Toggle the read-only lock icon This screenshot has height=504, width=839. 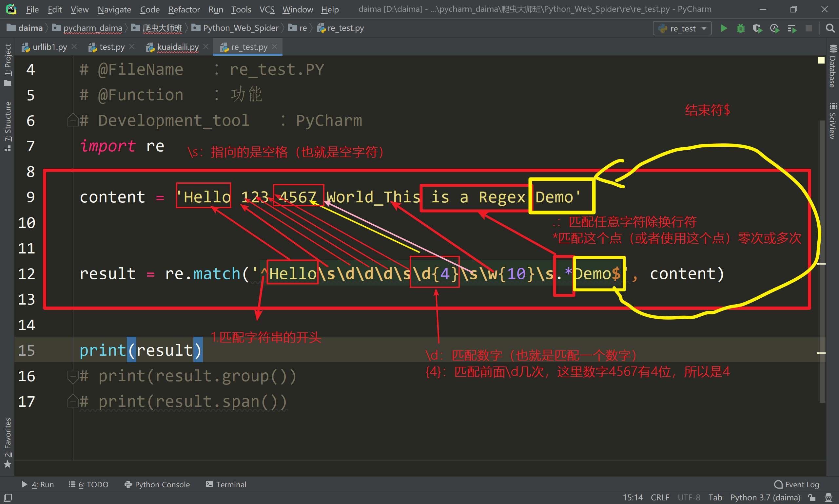pos(812,497)
